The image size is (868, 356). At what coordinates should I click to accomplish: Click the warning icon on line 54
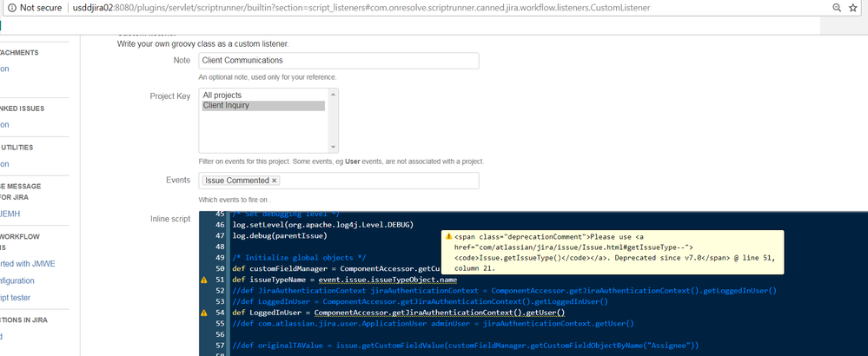click(204, 313)
